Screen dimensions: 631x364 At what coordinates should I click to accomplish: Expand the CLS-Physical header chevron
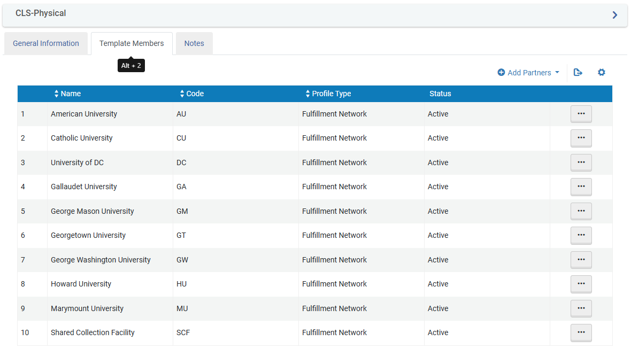[614, 15]
